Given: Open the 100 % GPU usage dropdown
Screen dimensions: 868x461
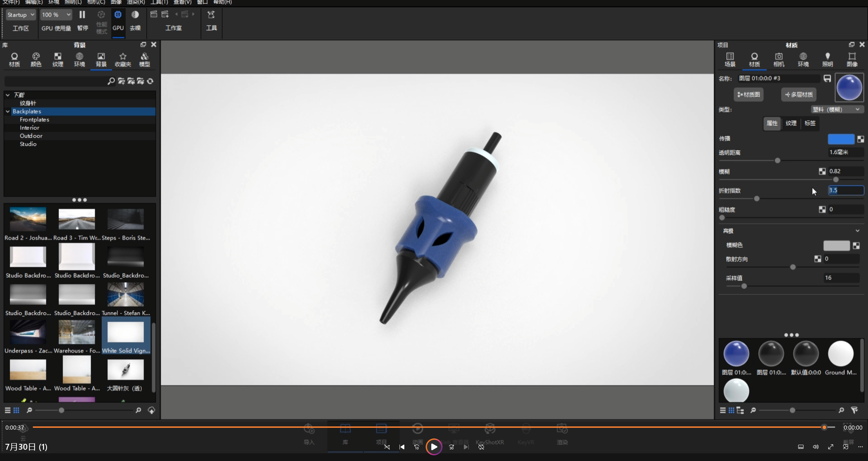Looking at the screenshot, I should pos(56,15).
